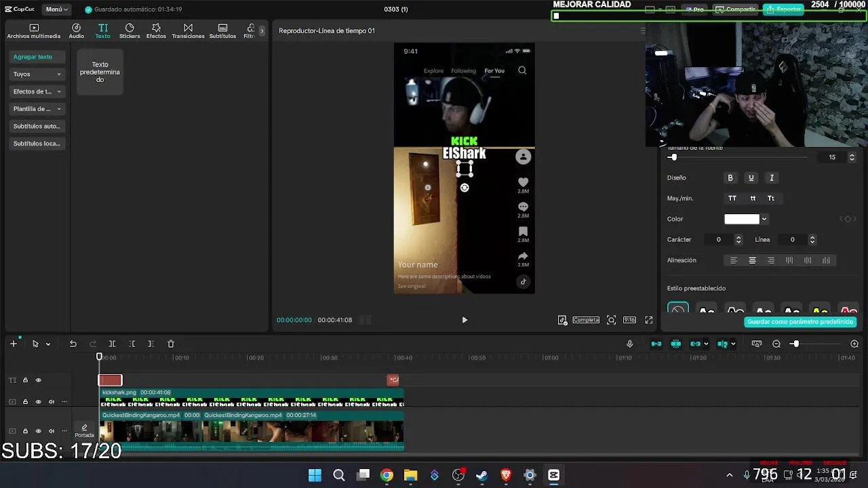Click the font size stepper arrows

pyautogui.click(x=852, y=157)
